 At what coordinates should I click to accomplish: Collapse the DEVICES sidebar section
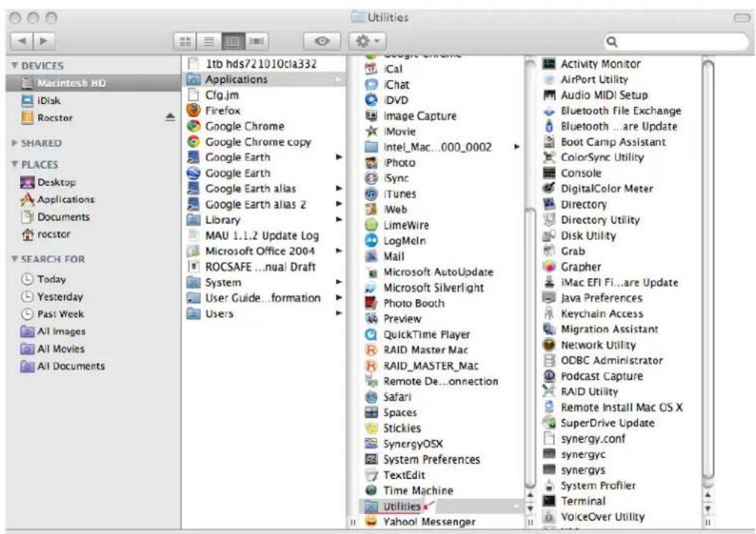pos(14,65)
